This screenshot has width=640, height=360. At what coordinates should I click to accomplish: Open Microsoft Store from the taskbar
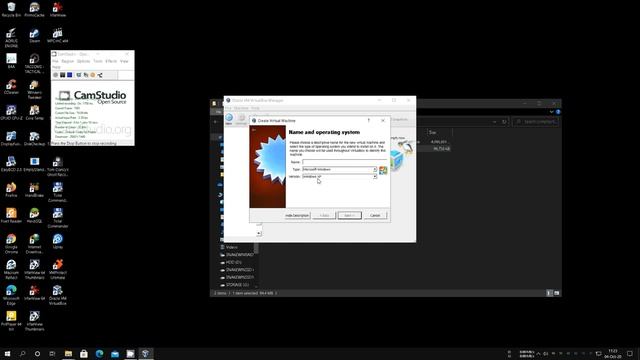(84, 353)
